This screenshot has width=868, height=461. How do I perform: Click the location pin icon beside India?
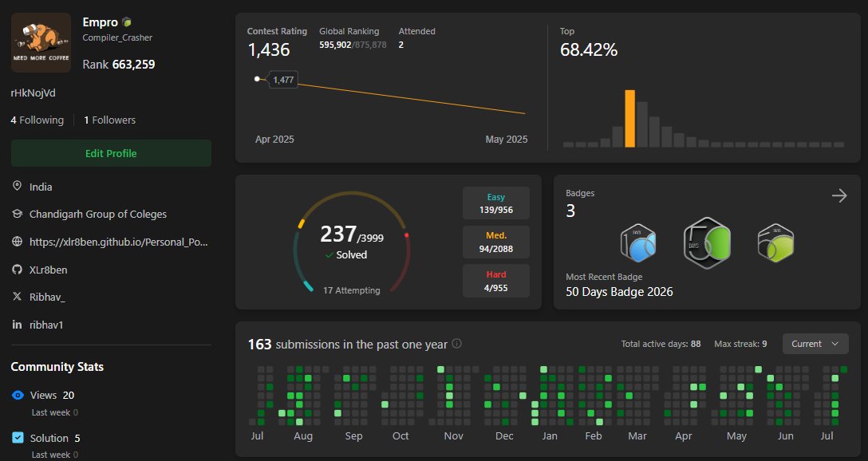click(18, 186)
